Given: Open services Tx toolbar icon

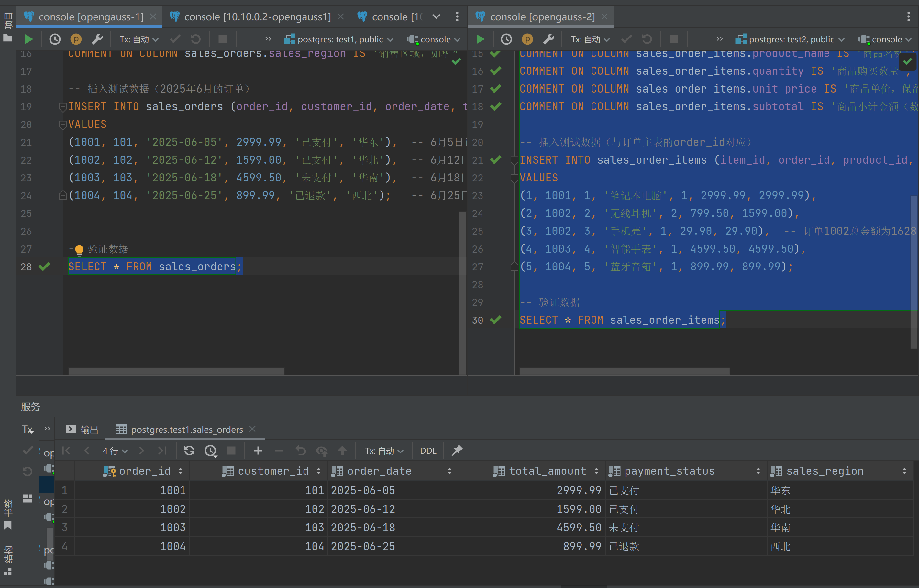Looking at the screenshot, I should [x=28, y=430].
